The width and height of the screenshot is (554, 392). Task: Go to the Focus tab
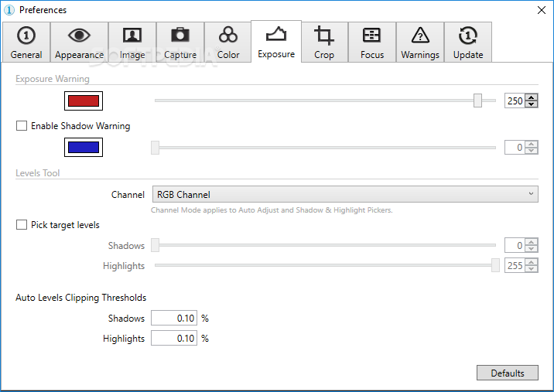coord(372,43)
